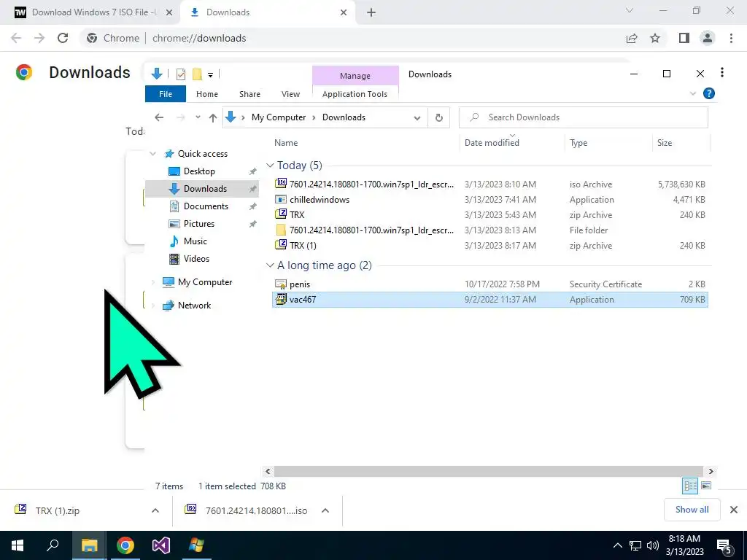
Task: Expand the address bar history dropdown
Action: pos(417,117)
